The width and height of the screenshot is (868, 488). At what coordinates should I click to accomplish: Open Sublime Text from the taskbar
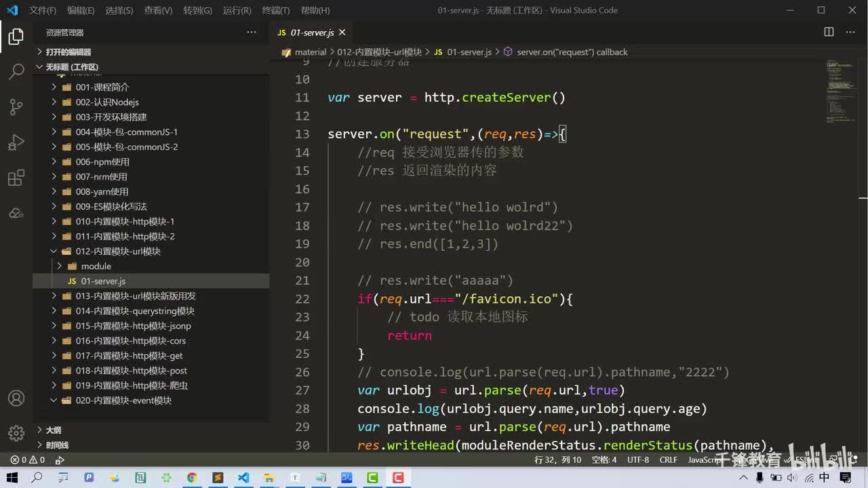218,478
